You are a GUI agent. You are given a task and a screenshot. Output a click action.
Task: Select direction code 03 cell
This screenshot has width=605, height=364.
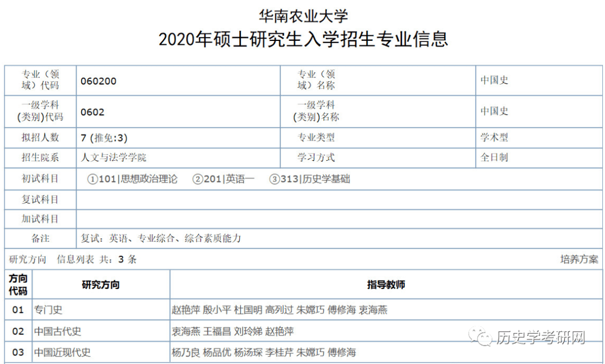18,352
